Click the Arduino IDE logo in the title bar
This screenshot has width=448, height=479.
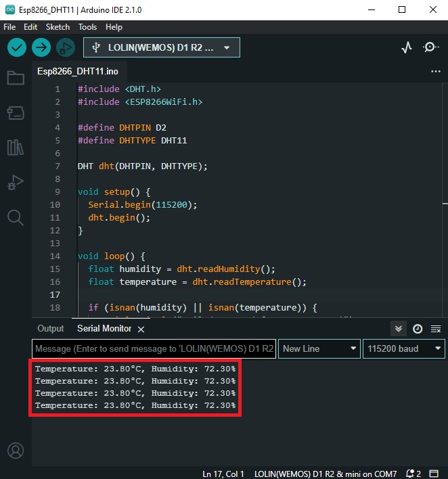(x=10, y=9)
